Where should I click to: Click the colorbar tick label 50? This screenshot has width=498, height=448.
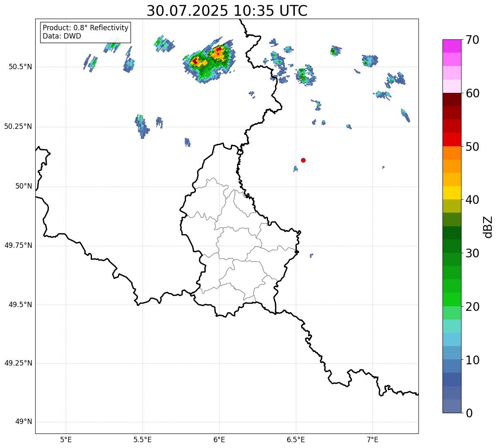pyautogui.click(x=473, y=147)
